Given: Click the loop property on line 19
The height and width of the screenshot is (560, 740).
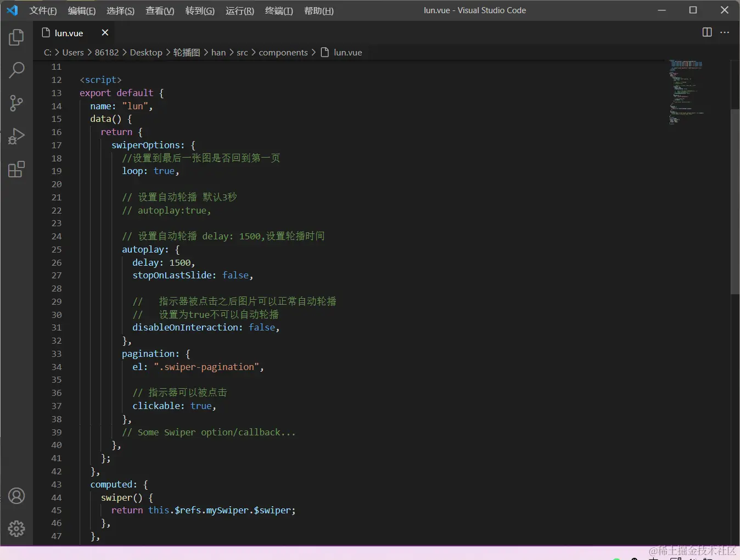Looking at the screenshot, I should click(x=132, y=171).
